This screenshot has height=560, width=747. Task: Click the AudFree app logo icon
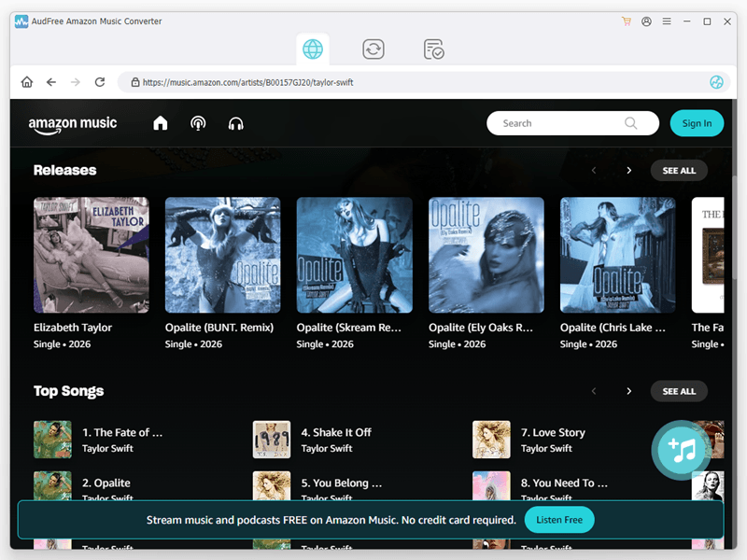21,21
